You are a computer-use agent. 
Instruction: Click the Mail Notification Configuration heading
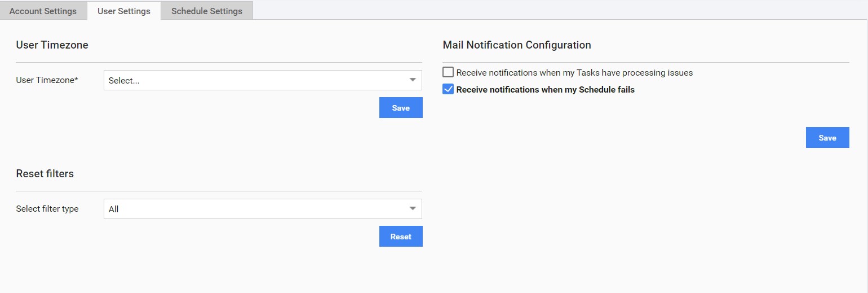517,45
